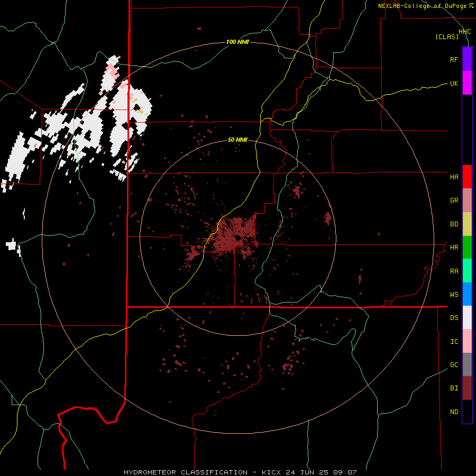Select the light pink IC legend swatch
The height and width of the screenshot is (476, 476).
tap(467, 341)
